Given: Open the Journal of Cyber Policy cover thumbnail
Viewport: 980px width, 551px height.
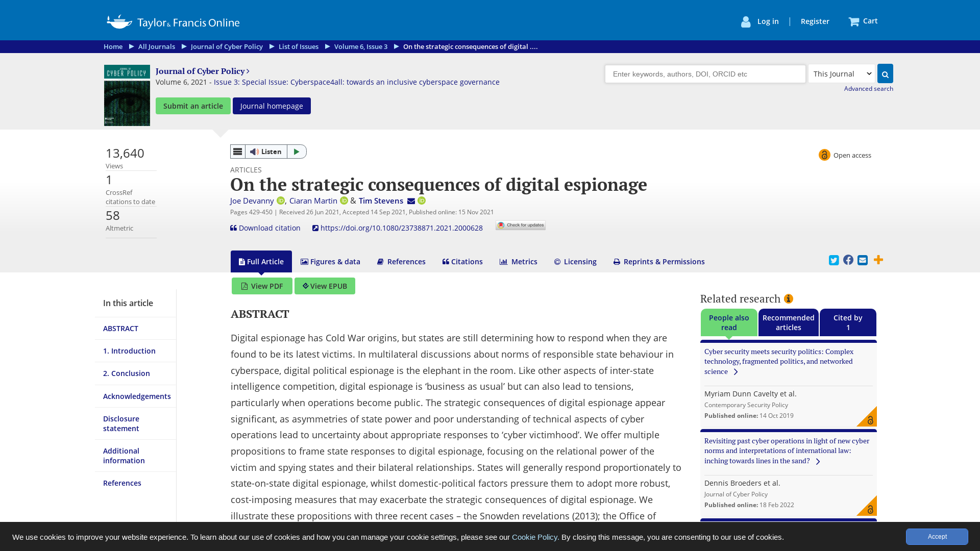Looking at the screenshot, I should 127,95.
